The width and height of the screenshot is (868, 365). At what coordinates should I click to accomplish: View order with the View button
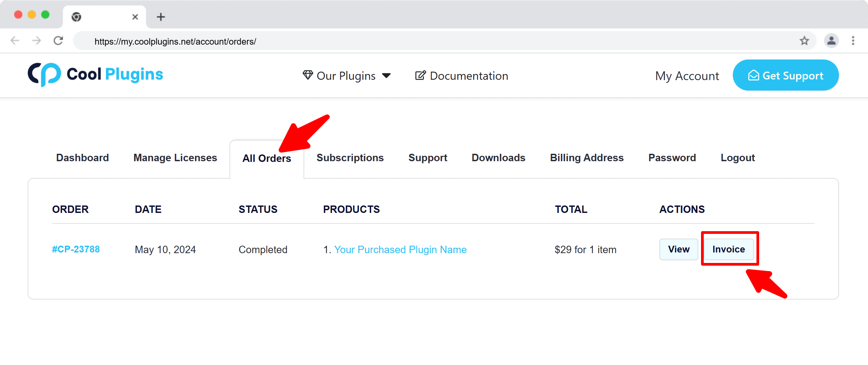[x=678, y=249]
